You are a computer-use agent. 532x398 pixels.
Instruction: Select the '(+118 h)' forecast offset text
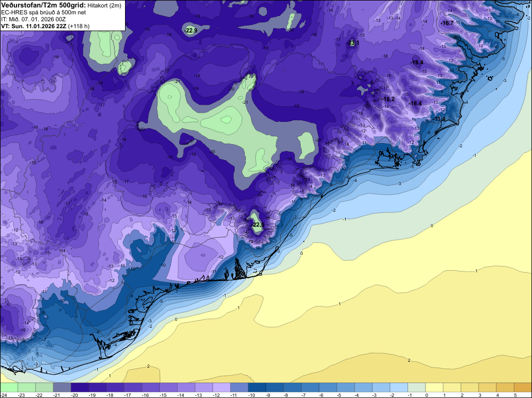(79, 26)
